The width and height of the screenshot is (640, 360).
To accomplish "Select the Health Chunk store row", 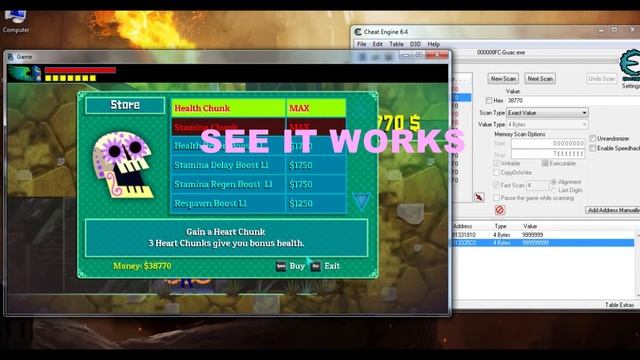I will tap(258, 108).
